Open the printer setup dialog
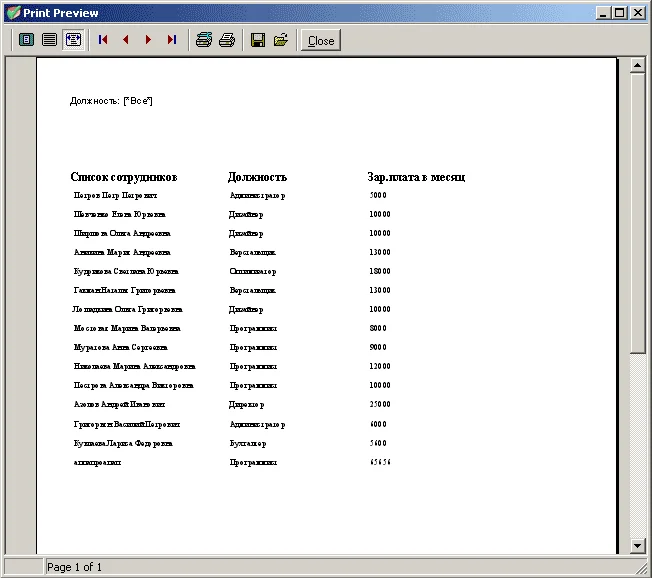This screenshot has width=652, height=578. tap(204, 40)
